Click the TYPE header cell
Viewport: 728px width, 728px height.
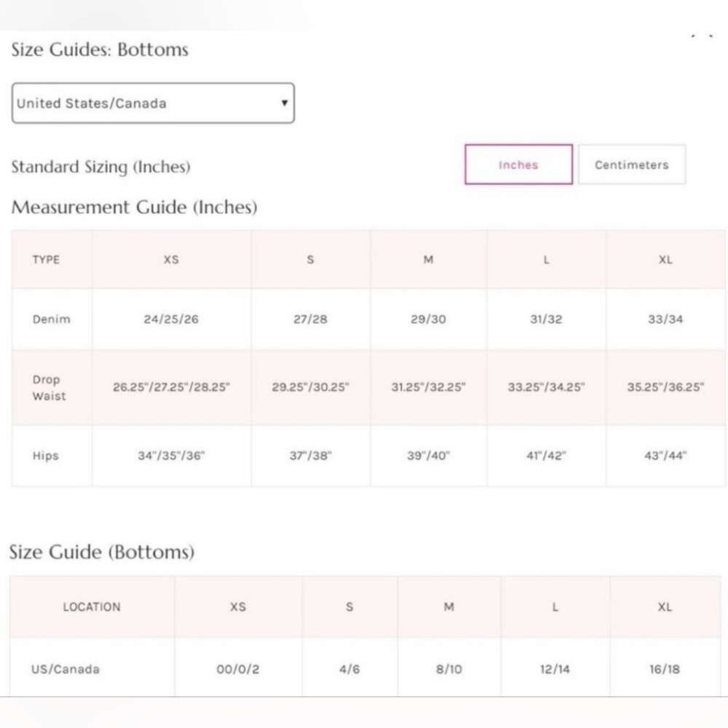coord(46,260)
